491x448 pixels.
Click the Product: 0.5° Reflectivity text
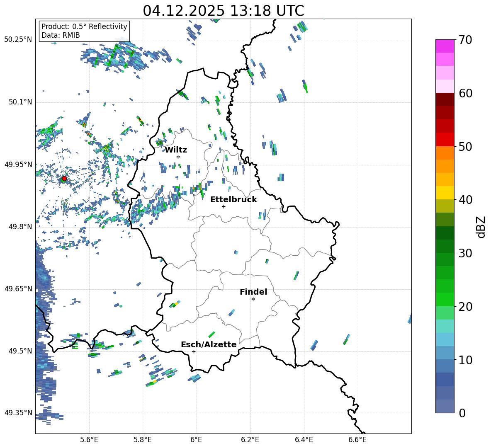pyautogui.click(x=84, y=27)
